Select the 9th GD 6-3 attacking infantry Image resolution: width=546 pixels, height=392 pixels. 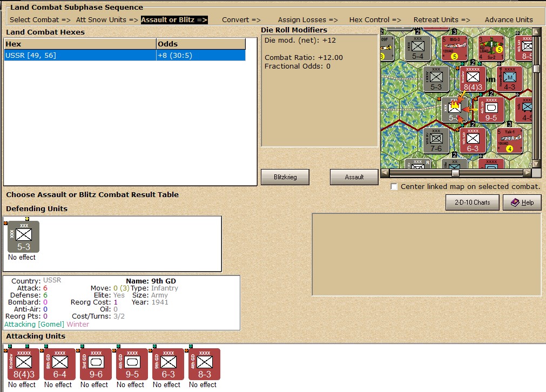coord(168,364)
